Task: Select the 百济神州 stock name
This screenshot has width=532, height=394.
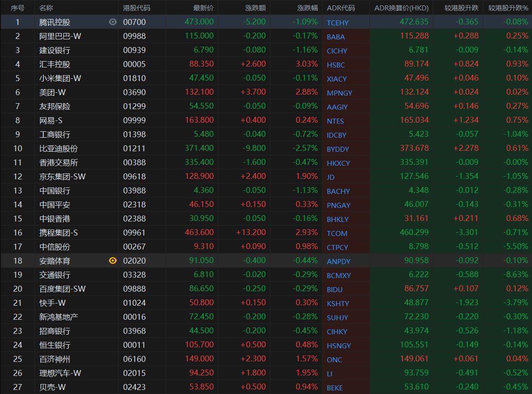Action: (55, 359)
